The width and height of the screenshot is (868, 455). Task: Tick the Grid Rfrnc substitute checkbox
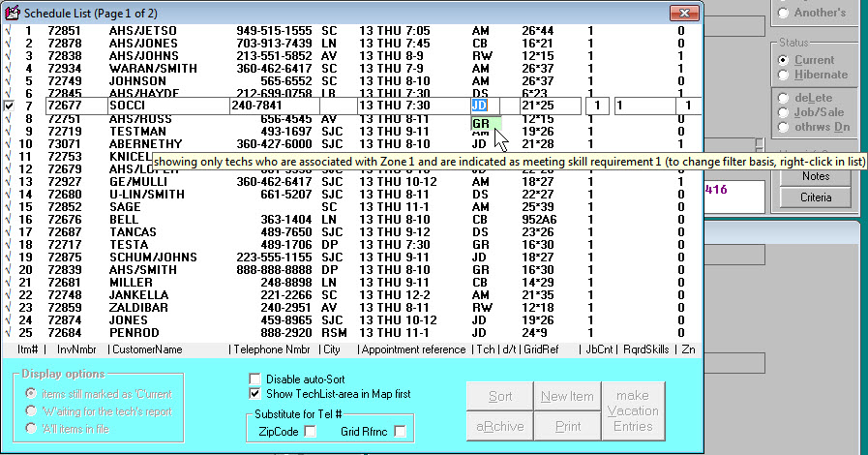point(401,431)
